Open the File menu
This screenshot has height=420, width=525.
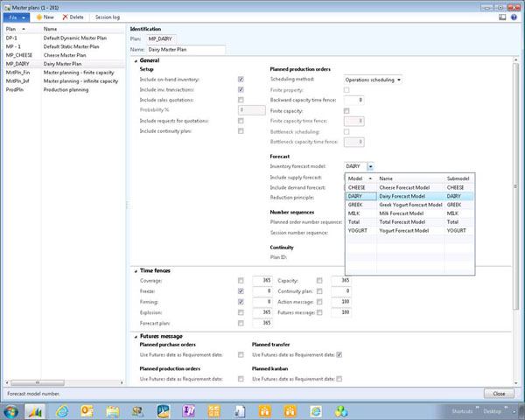(17, 17)
